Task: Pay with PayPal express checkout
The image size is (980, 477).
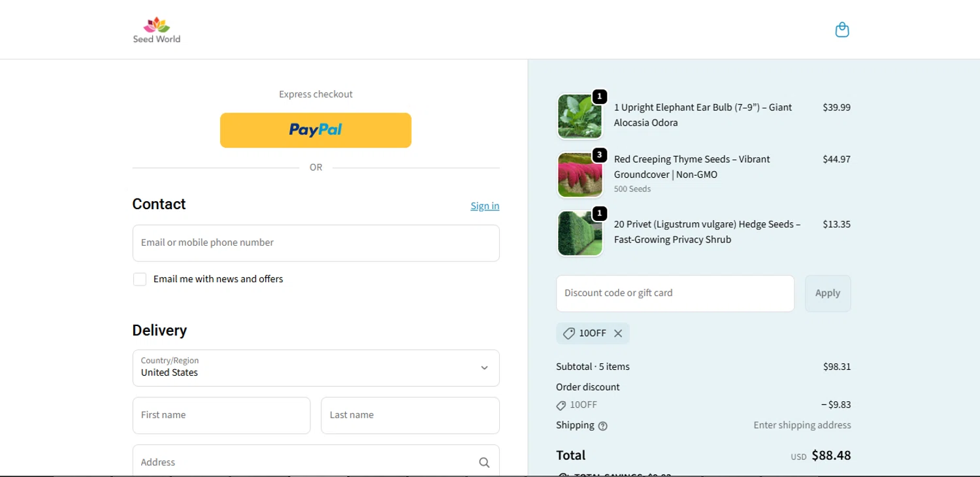Action: pos(316,130)
